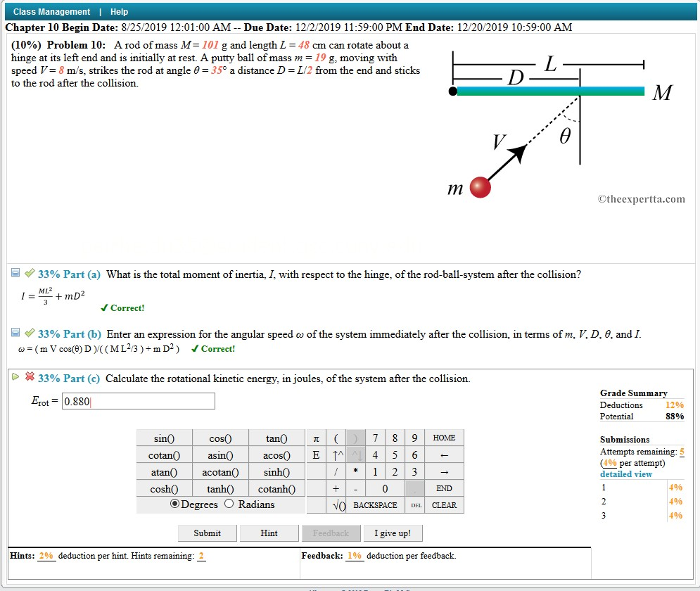Open the detailed view submissions link
This screenshot has width=700, height=591.
tap(625, 474)
